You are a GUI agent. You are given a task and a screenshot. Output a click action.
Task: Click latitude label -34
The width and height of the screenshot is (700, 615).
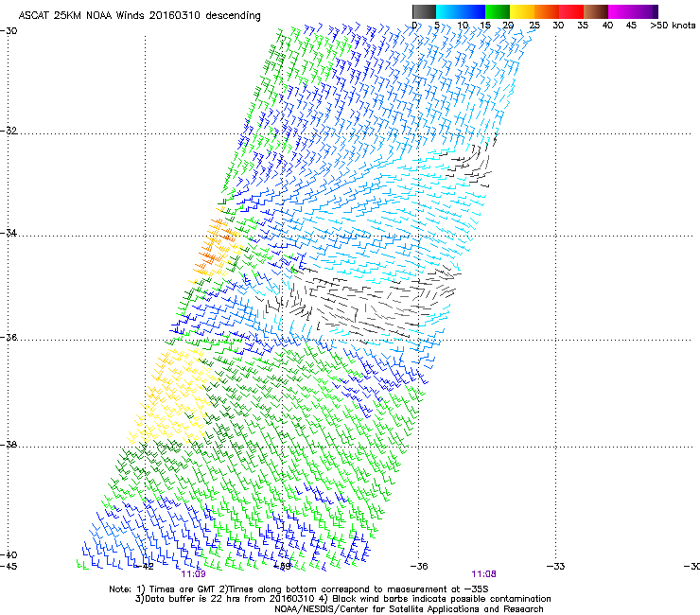tap(9, 233)
